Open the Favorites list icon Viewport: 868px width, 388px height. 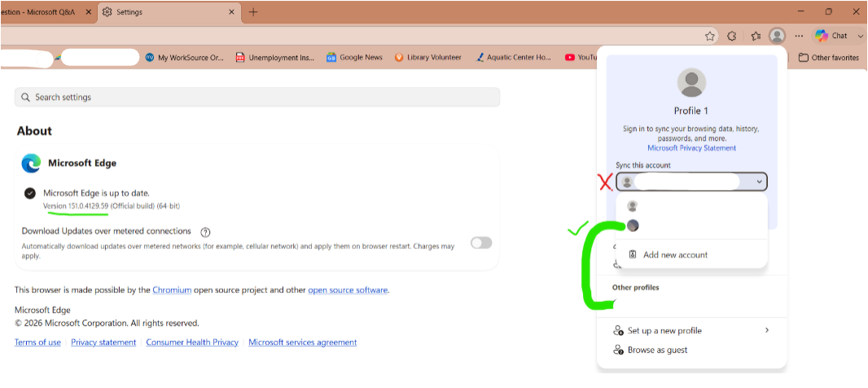(x=756, y=36)
